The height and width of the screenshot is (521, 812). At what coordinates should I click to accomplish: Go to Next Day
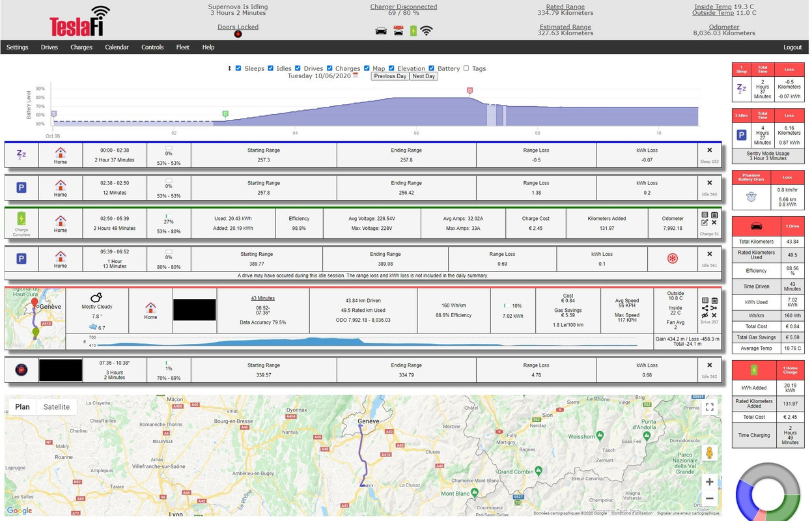pos(424,76)
